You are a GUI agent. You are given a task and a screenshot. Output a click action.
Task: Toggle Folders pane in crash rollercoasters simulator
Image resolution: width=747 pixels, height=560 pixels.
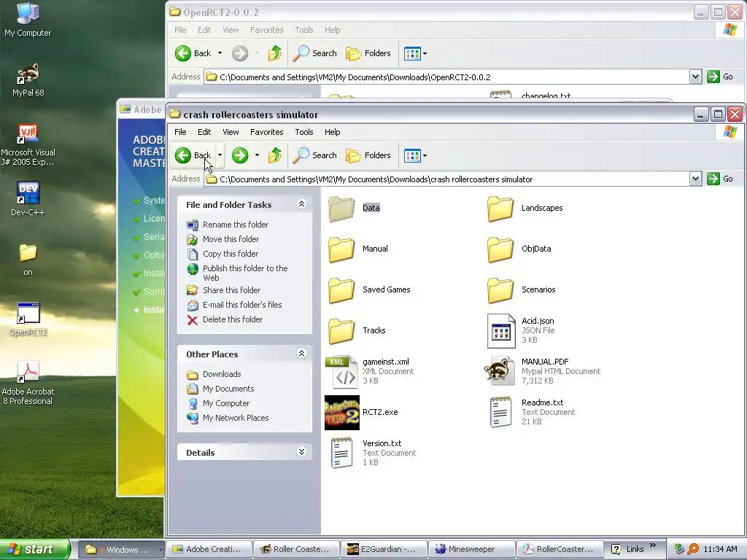[368, 155]
